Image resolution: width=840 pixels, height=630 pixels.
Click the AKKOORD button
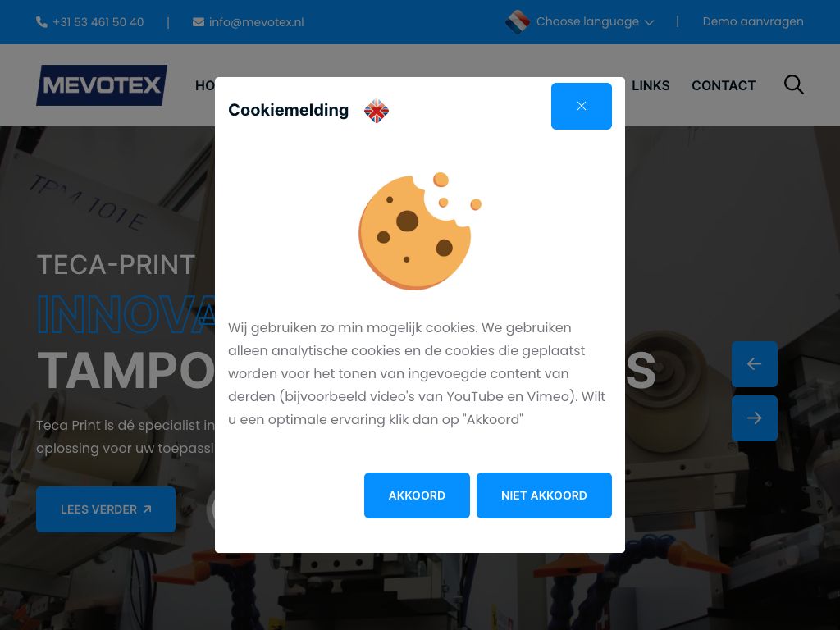click(x=417, y=495)
